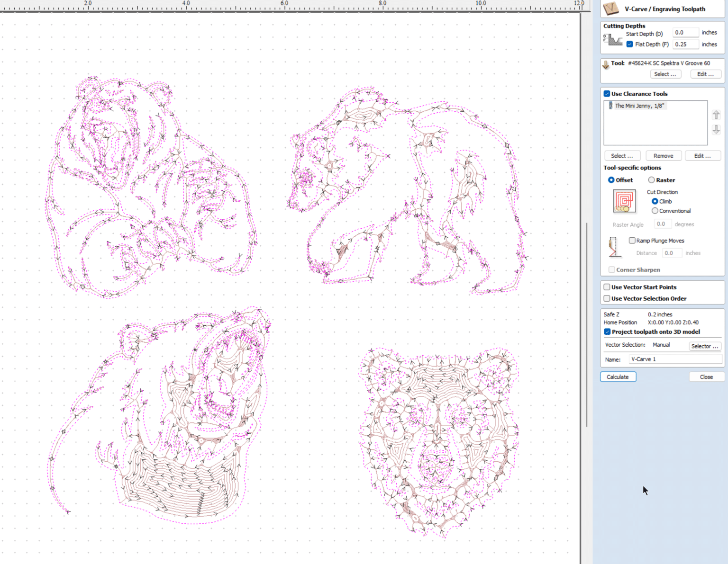The height and width of the screenshot is (564, 728).
Task: Click the ramp plunge diagram icon
Action: 614,247
